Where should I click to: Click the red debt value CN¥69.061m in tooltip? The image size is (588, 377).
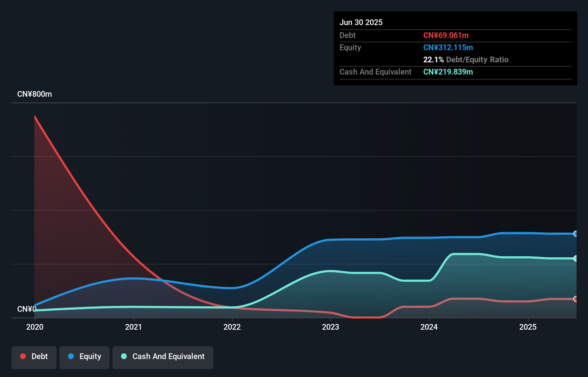446,35
